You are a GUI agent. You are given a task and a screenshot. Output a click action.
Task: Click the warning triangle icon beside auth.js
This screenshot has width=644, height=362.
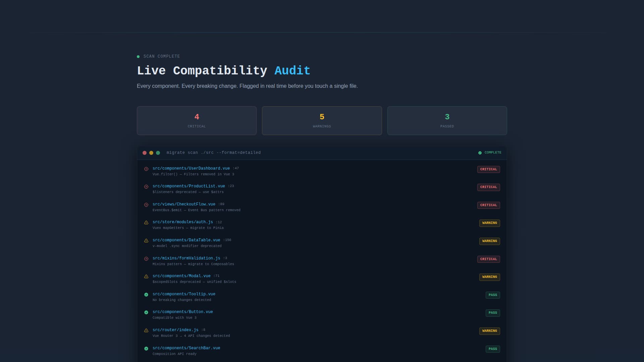click(x=146, y=223)
